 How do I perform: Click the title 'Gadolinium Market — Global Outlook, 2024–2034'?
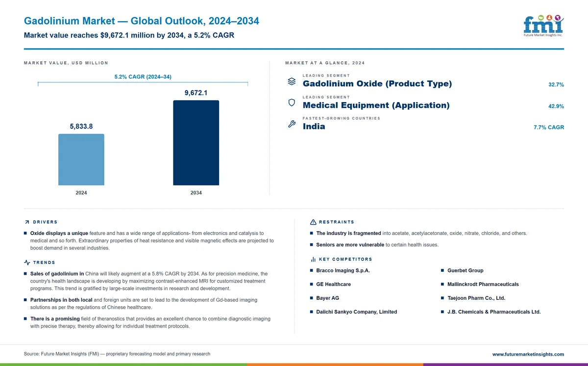142,21
